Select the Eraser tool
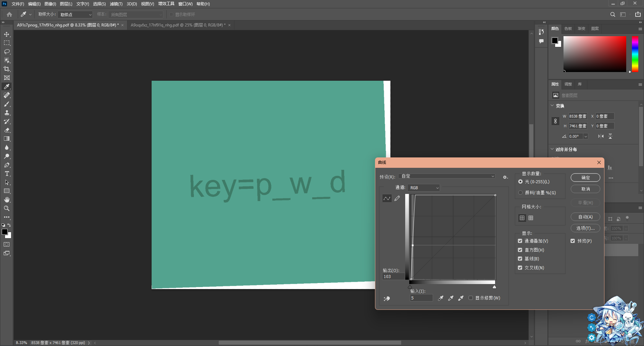 coord(7,130)
